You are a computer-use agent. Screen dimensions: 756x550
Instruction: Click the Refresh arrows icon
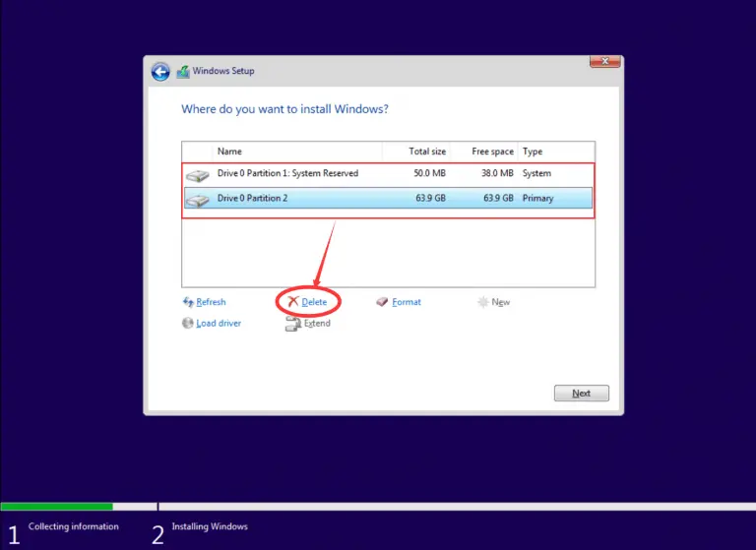coord(188,302)
